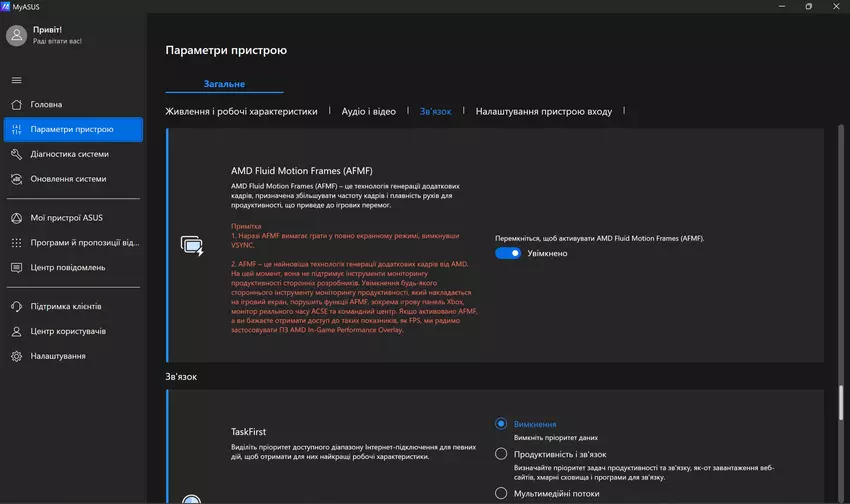This screenshot has width=850, height=504.
Task: Click Діагностика системи wrench icon
Action: coord(17,154)
